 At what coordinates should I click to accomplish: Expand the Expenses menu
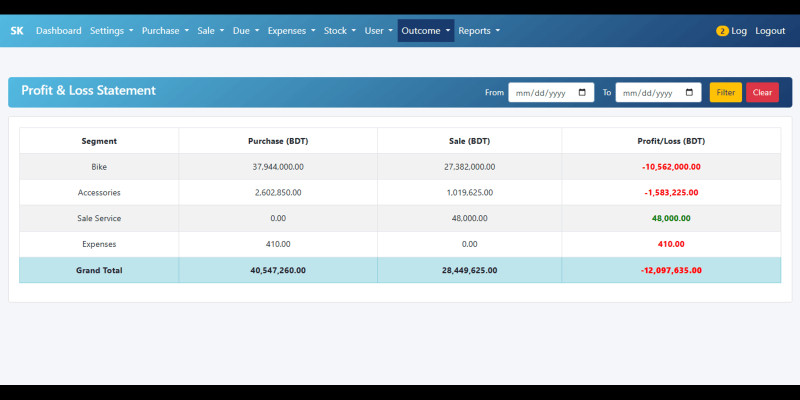(x=291, y=31)
